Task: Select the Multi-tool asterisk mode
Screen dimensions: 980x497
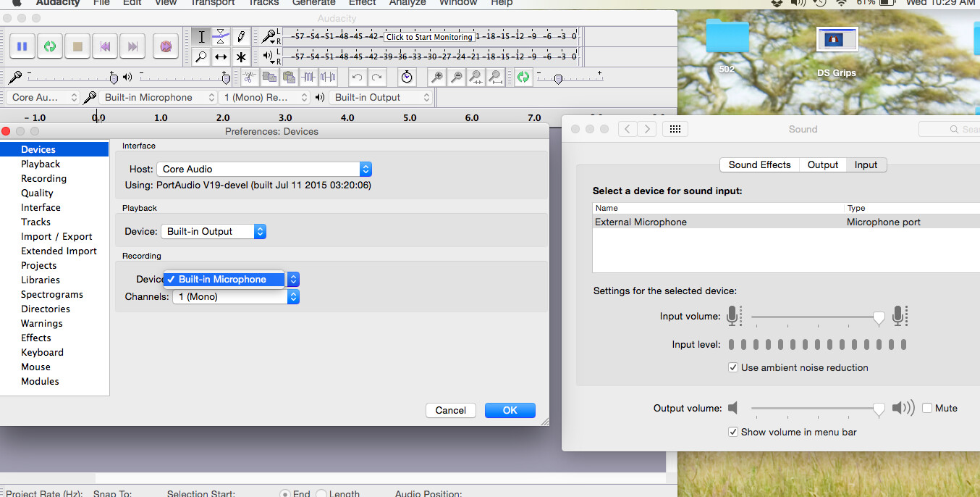Action: click(x=240, y=57)
